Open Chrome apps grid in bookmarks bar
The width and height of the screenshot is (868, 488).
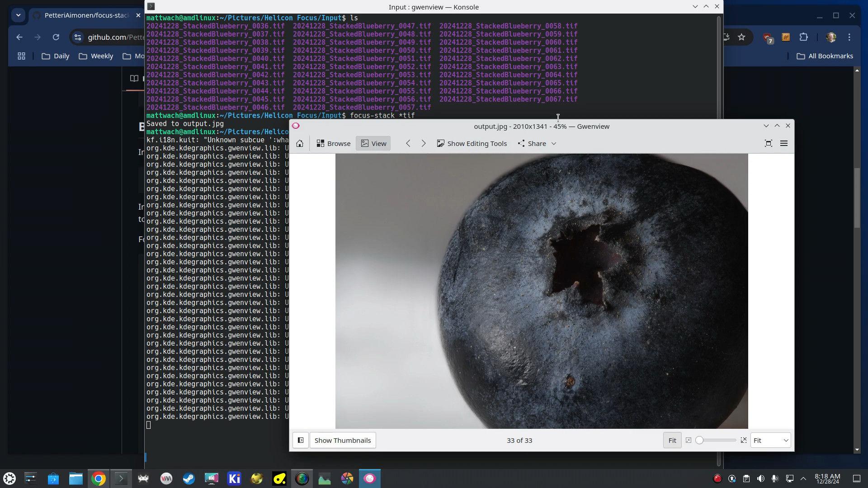point(21,56)
